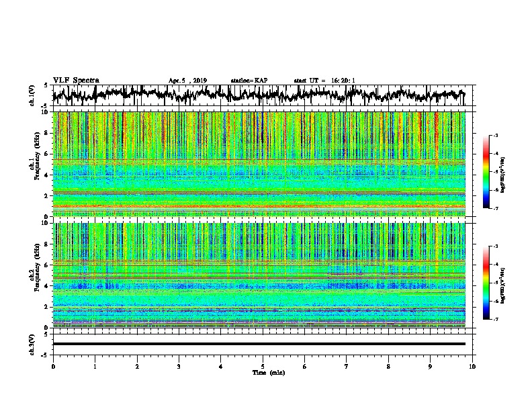The width and height of the screenshot is (532, 411).
Task: Click inside the ch.2 spectrogram panel
Action: tap(259, 275)
